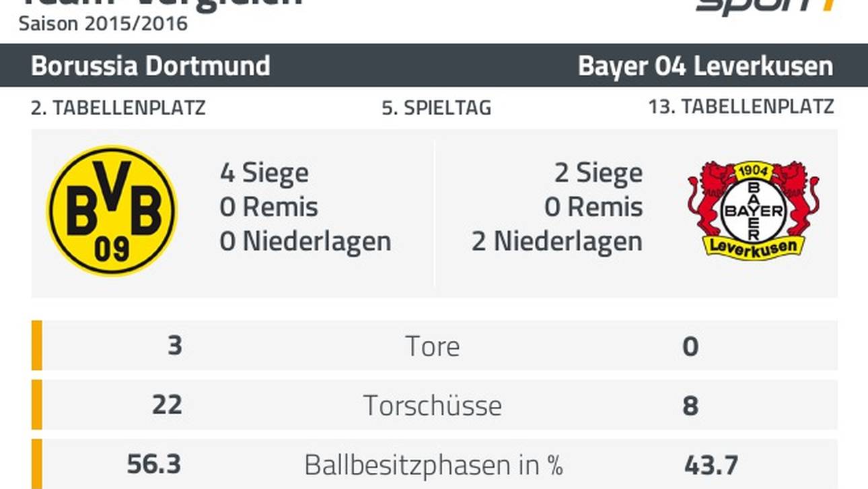Click Dortmund's 22 Torschüsse value
This screenshot has height=489, width=868.
[x=166, y=405]
